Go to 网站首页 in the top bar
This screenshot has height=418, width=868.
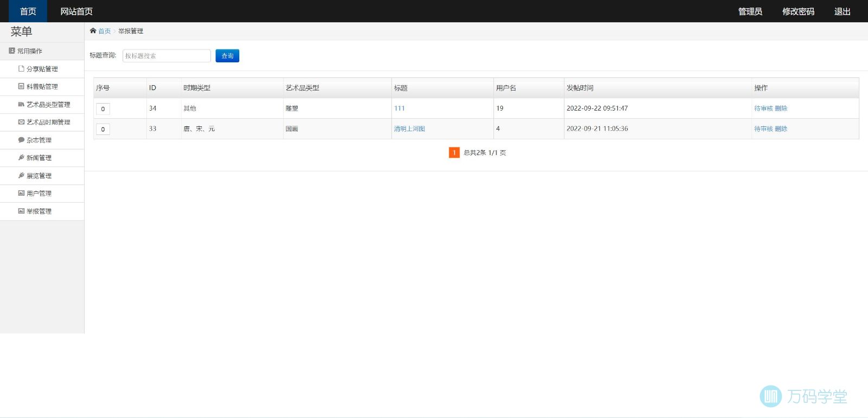76,11
